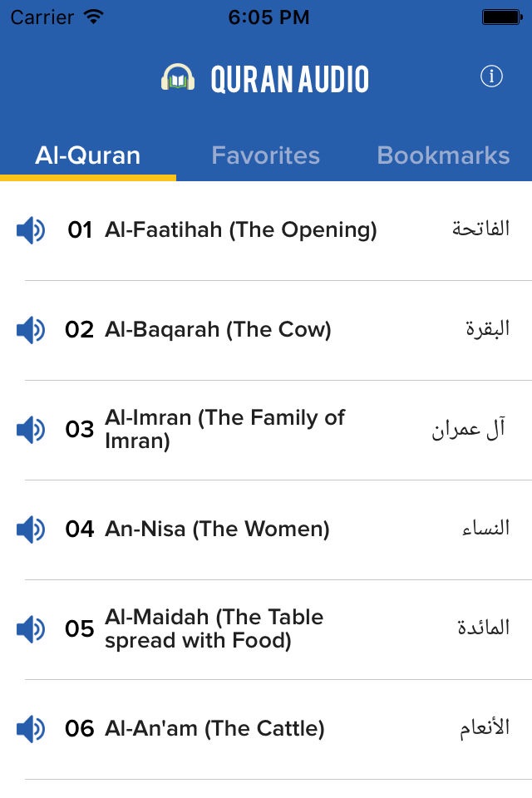Image resolution: width=532 pixels, height=798 pixels.
Task: Play An-Nisa using its speaker icon
Action: point(31,530)
